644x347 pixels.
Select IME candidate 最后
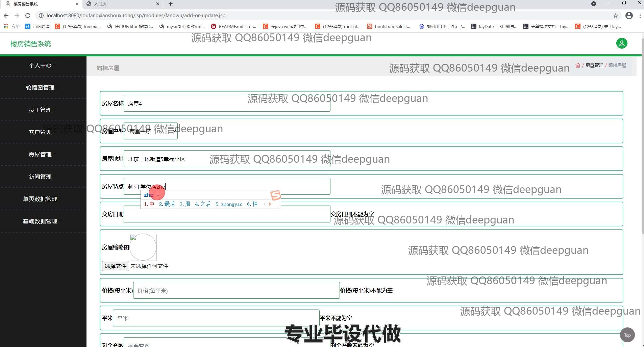[167, 204]
